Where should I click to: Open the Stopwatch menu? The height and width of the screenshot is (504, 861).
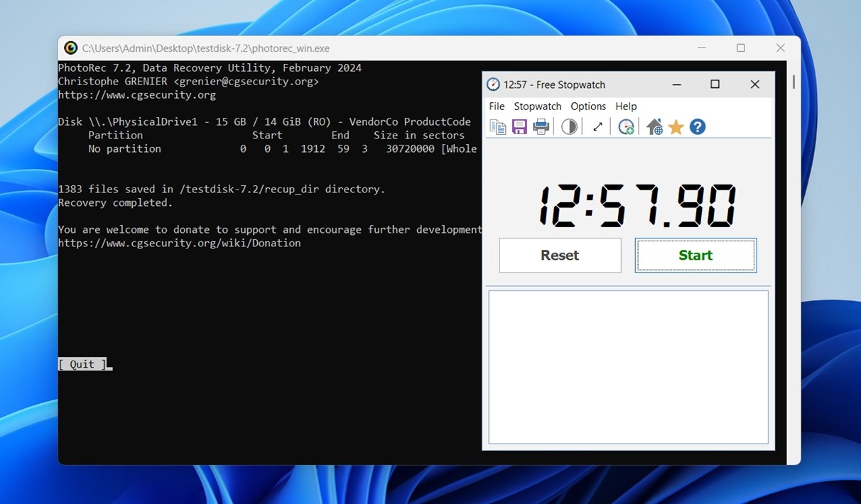[537, 106]
